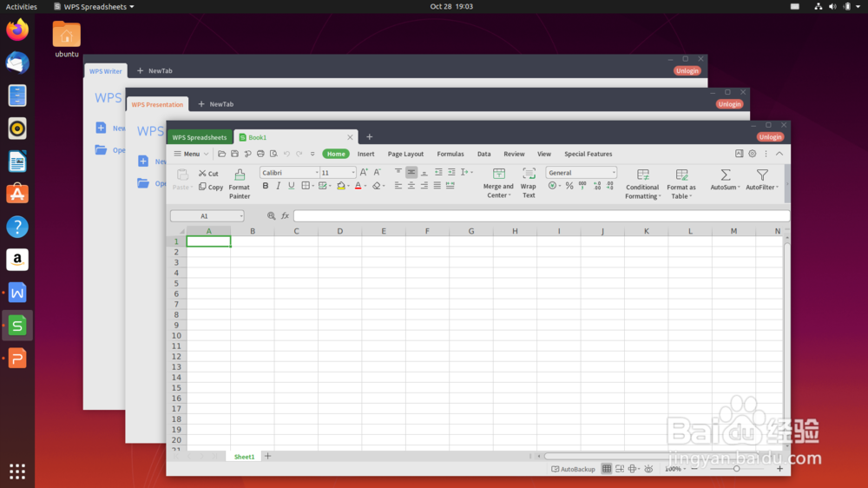Open the Formulas ribbon tab
The image size is (868, 488).
450,154
